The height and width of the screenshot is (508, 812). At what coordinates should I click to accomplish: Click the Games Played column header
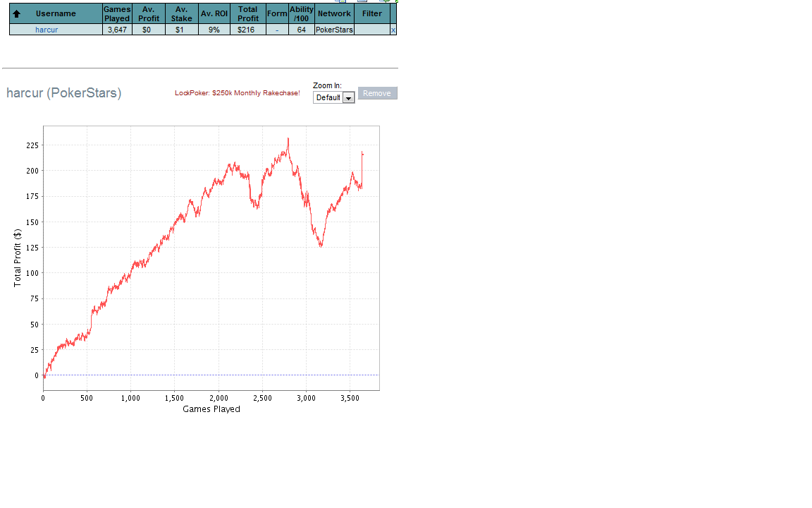click(117, 14)
